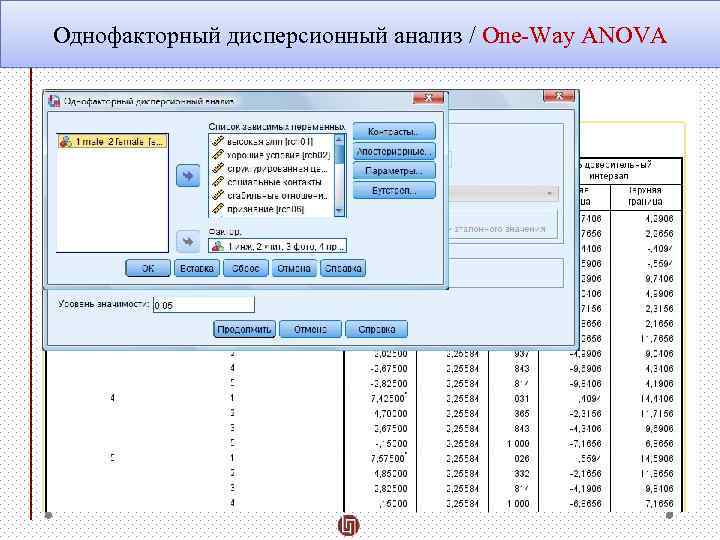Click the SPSS icon in the ANOVA dialog title bar
Screen dimensions: 720x540
[54, 101]
